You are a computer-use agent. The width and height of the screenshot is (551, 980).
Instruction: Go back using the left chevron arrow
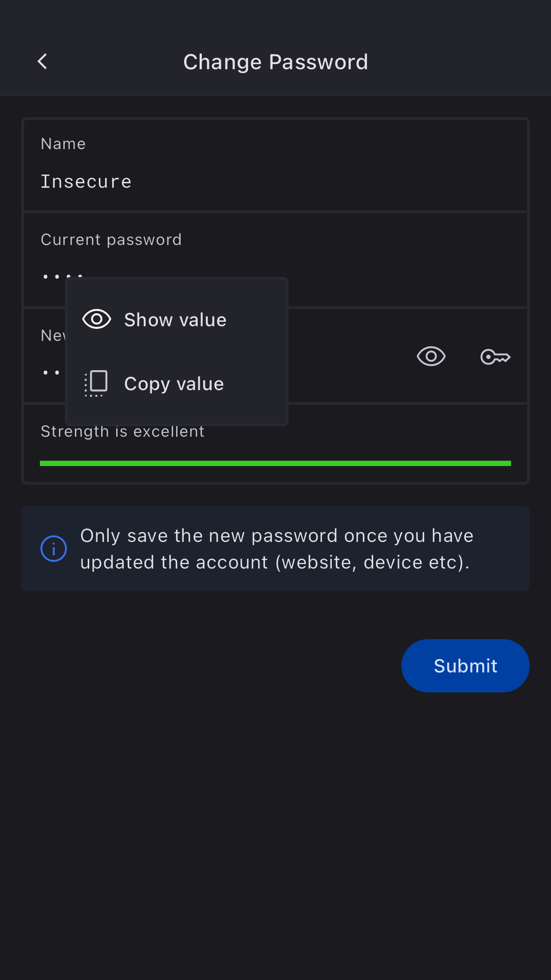click(43, 62)
